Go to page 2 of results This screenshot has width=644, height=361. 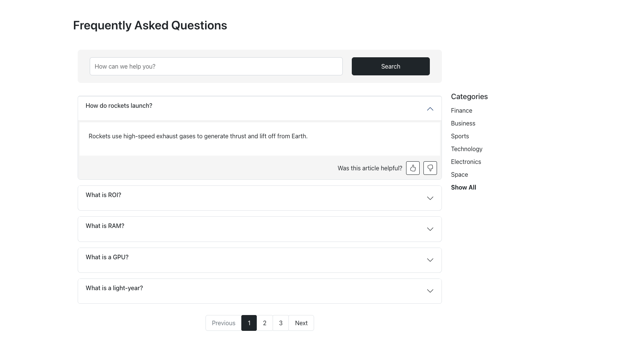click(264, 323)
